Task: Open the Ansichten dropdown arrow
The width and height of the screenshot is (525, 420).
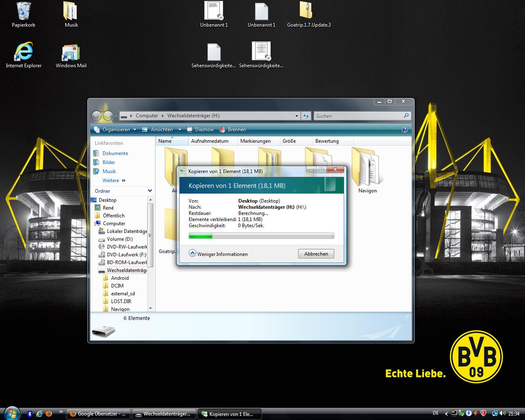Action: coord(180,130)
